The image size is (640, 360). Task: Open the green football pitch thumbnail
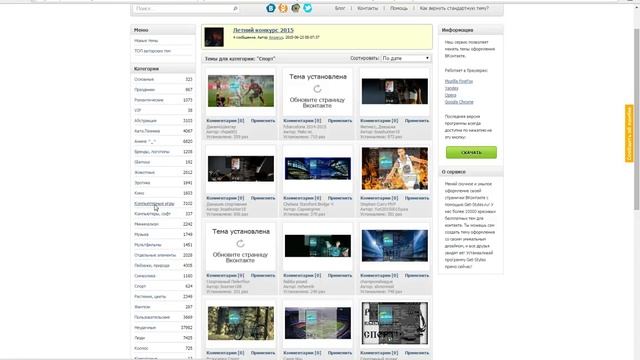[318, 323]
